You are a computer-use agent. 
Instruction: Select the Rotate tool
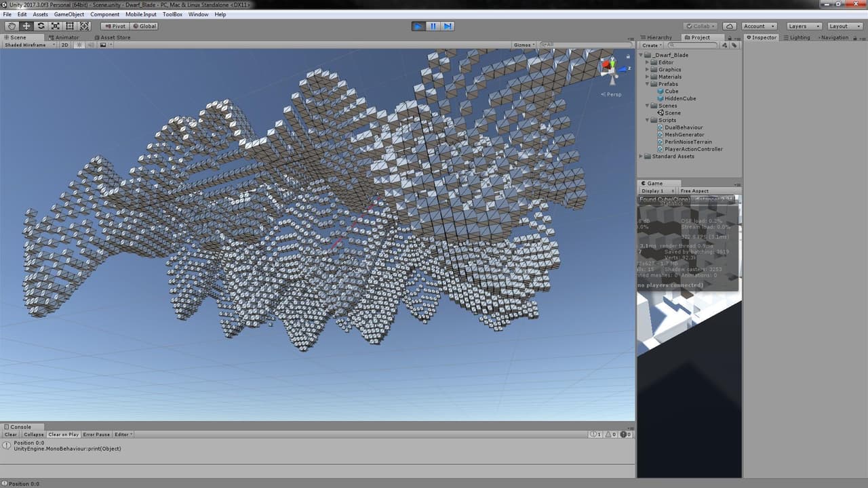41,26
